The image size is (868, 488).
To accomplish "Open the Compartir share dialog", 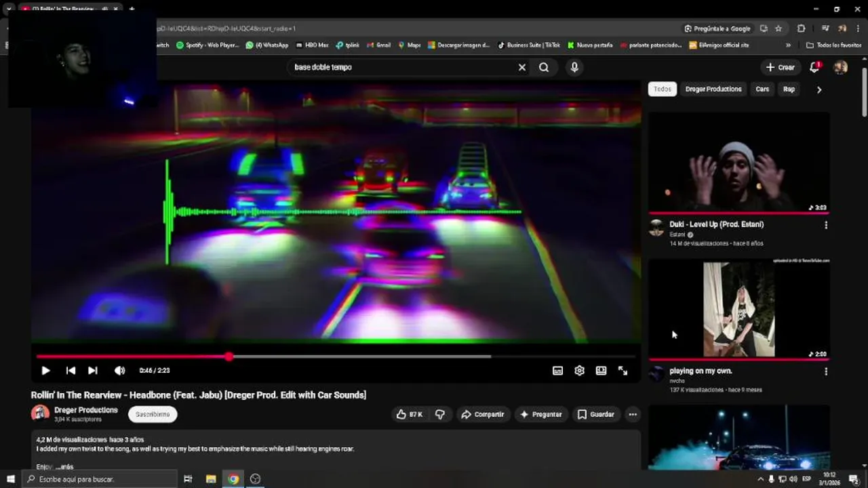I will tap(482, 414).
